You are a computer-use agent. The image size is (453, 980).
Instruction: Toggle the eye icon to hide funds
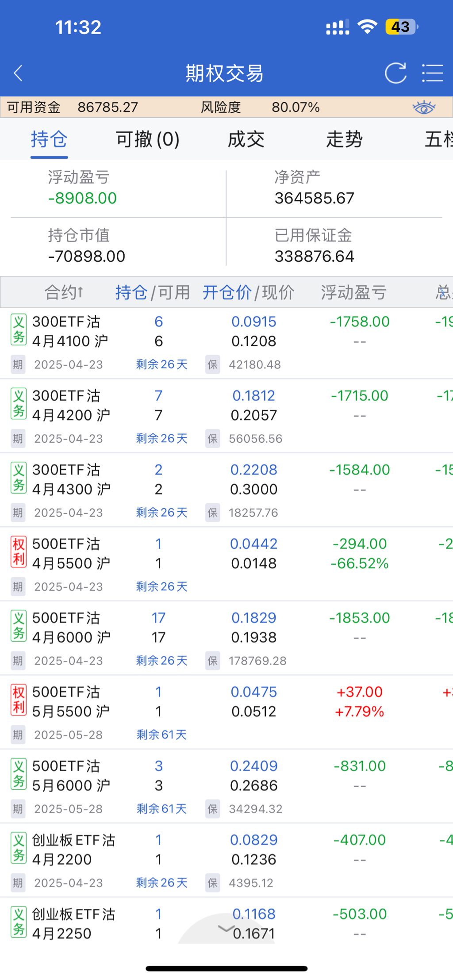click(x=423, y=107)
